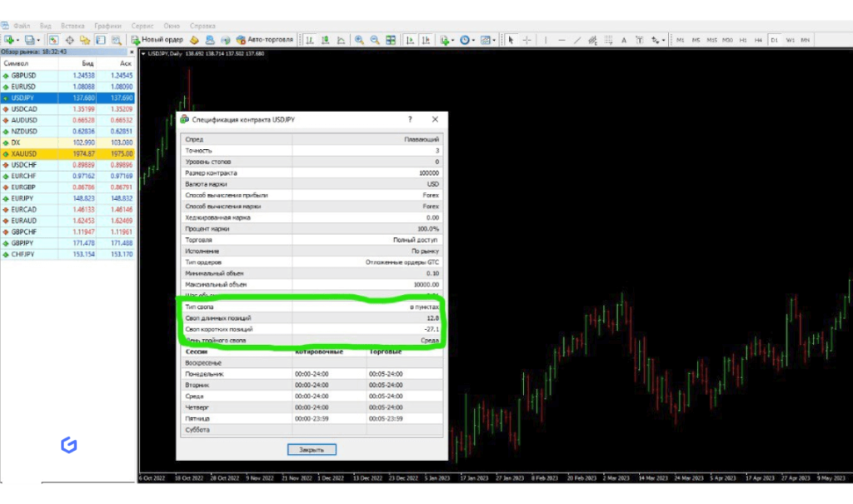This screenshot has height=504, width=853.
Task: Select the XAUUSD row in Market Watch
Action: click(x=67, y=153)
